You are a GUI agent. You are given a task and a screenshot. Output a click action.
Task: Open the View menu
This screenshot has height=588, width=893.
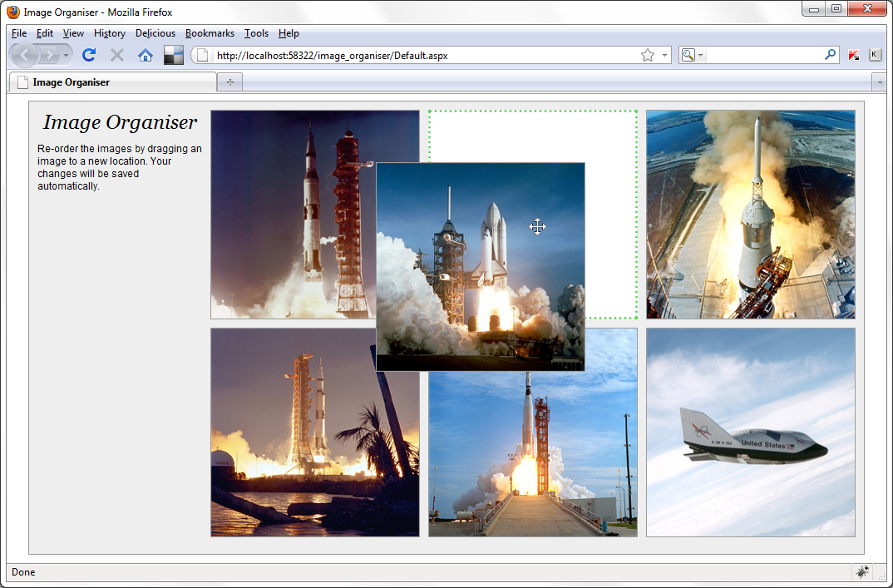coord(73,33)
